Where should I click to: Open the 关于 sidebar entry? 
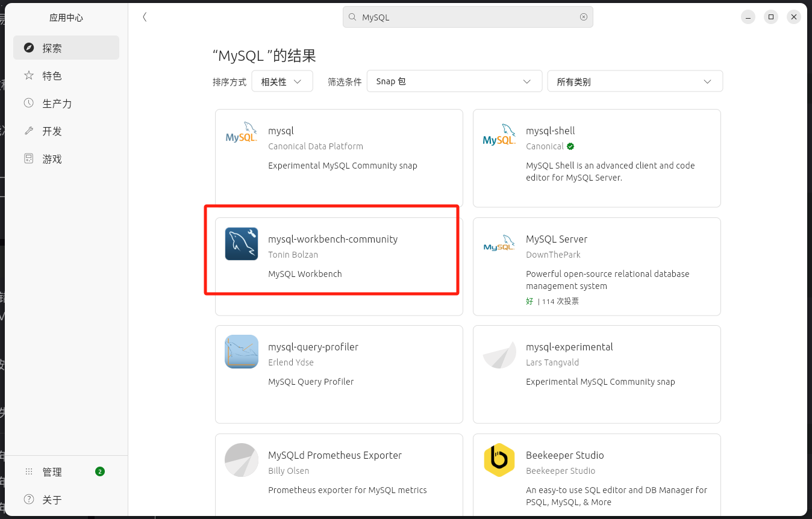pyautogui.click(x=66, y=499)
